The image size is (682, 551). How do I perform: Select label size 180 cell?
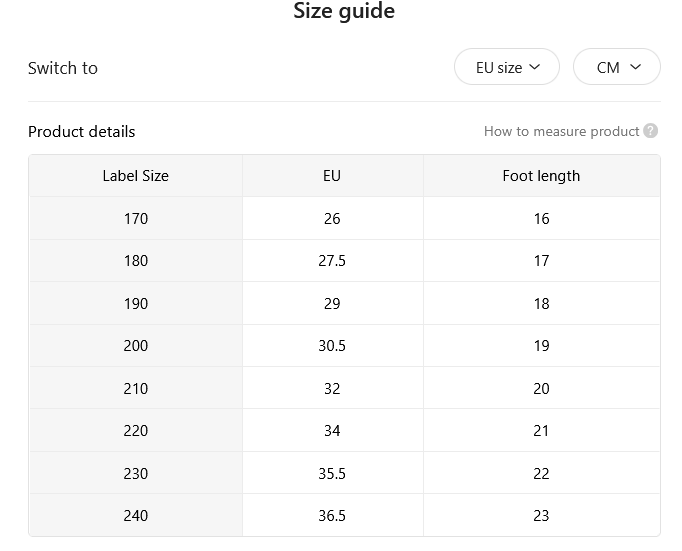tap(136, 260)
